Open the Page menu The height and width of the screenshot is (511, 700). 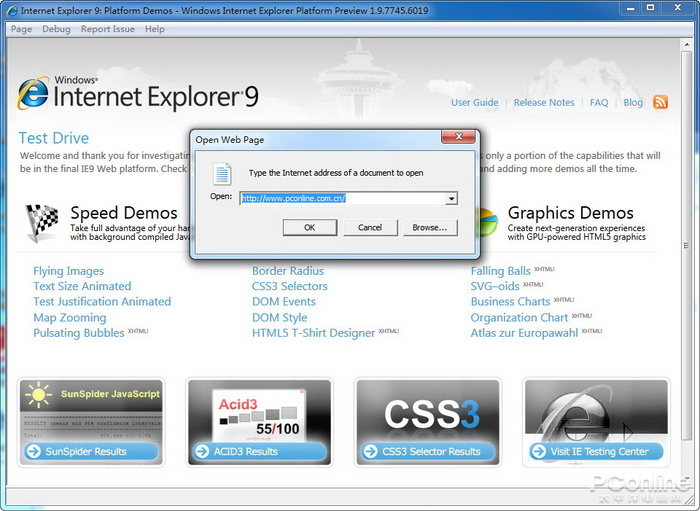[x=21, y=29]
